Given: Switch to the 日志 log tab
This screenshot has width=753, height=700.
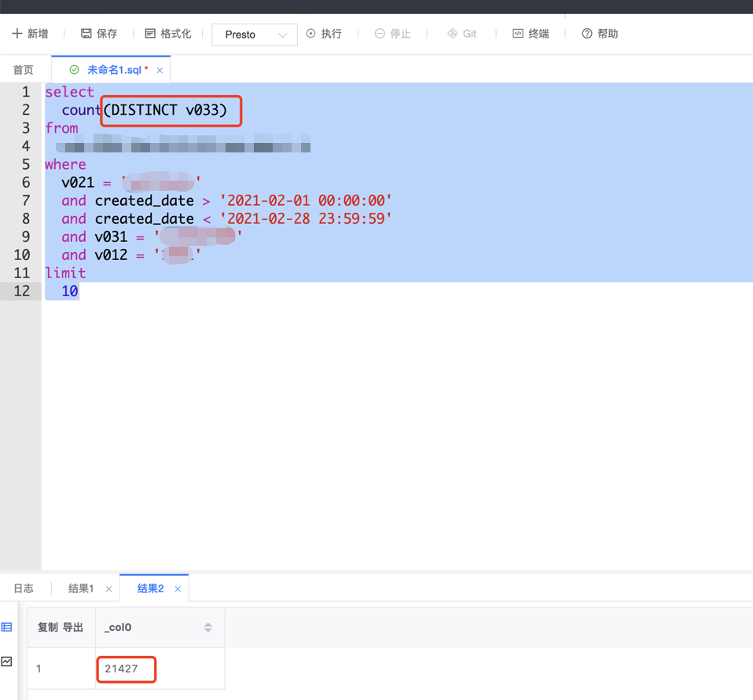Looking at the screenshot, I should 24,588.
